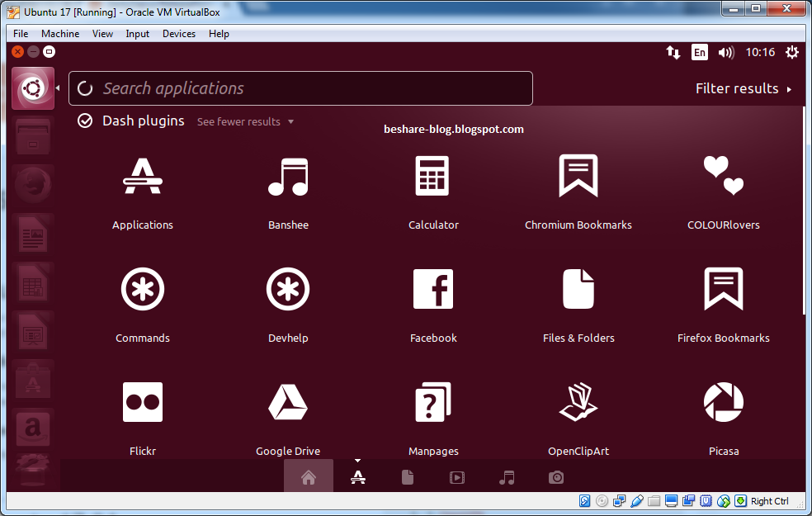
Task: Open the sound volume indicator
Action: coord(726,52)
